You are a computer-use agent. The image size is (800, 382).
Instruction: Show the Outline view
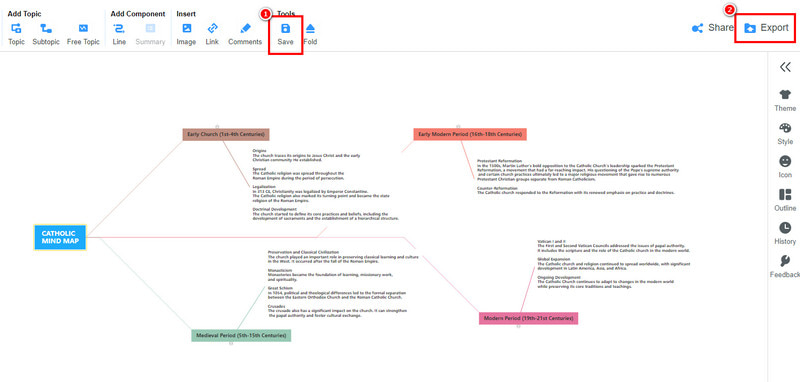coord(785,200)
